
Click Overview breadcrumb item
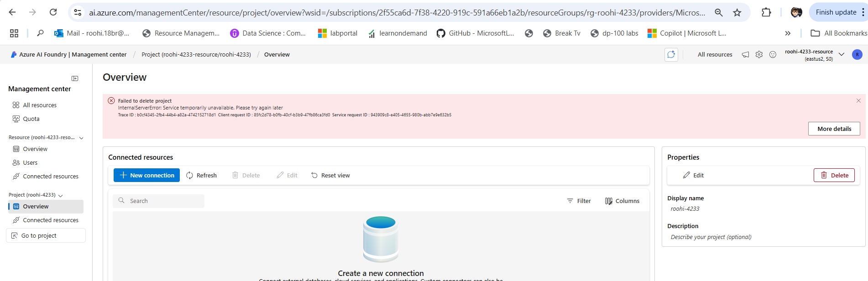point(277,54)
